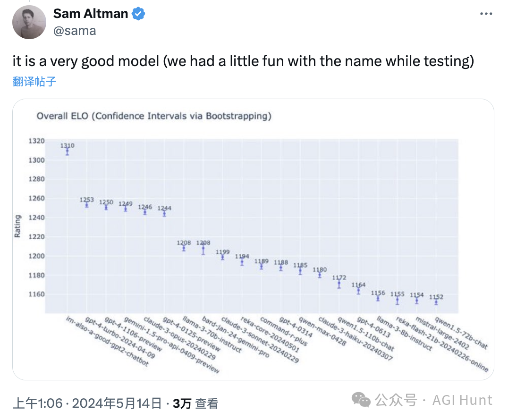Screen dimensions: 508x420
Task: Click the 1310 data point marker
Action: pyautogui.click(x=68, y=151)
